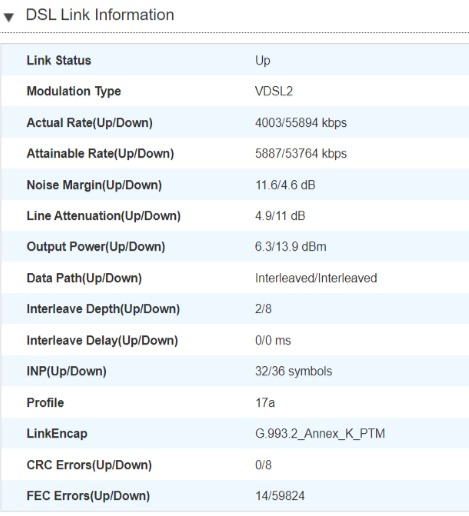Click the Link Status value Up
The height and width of the screenshot is (516, 469).
[x=263, y=61]
